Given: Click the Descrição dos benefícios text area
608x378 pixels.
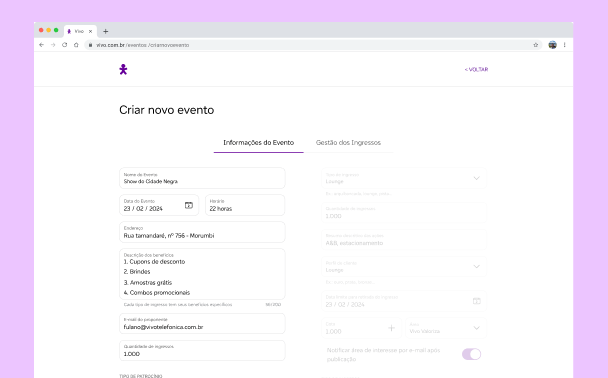Looking at the screenshot, I should 202,274.
